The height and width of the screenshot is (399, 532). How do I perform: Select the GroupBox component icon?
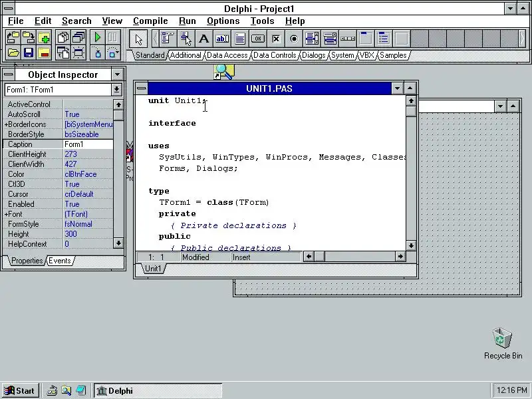(x=366, y=39)
